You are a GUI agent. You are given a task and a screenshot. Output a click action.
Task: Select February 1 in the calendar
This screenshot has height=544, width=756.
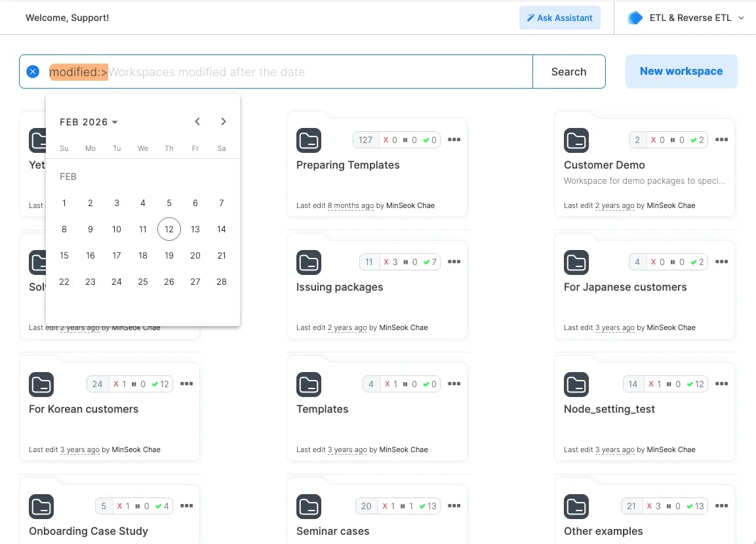(x=64, y=203)
